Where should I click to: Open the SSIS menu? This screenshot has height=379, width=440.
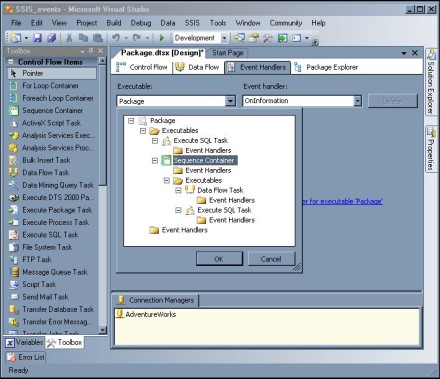click(x=192, y=23)
